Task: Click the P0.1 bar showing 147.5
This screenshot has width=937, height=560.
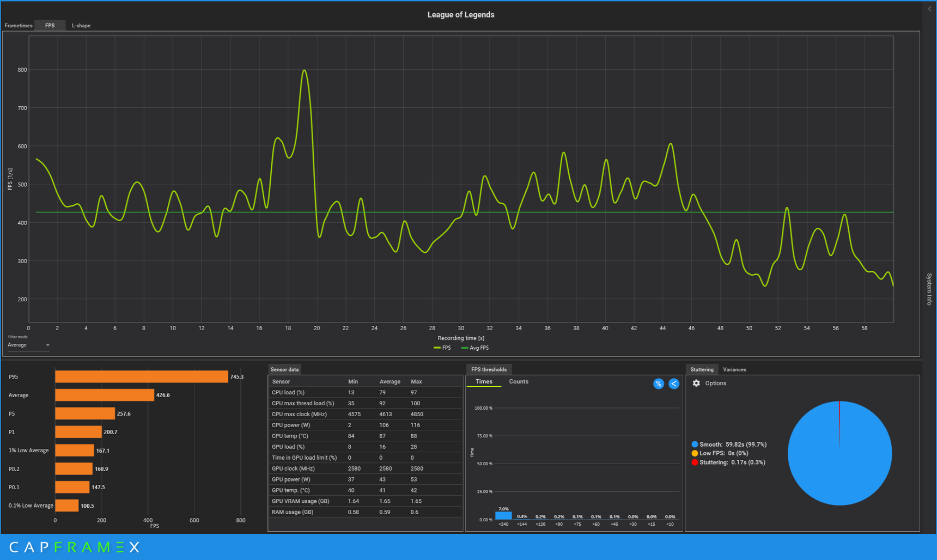Action: pyautogui.click(x=72, y=487)
